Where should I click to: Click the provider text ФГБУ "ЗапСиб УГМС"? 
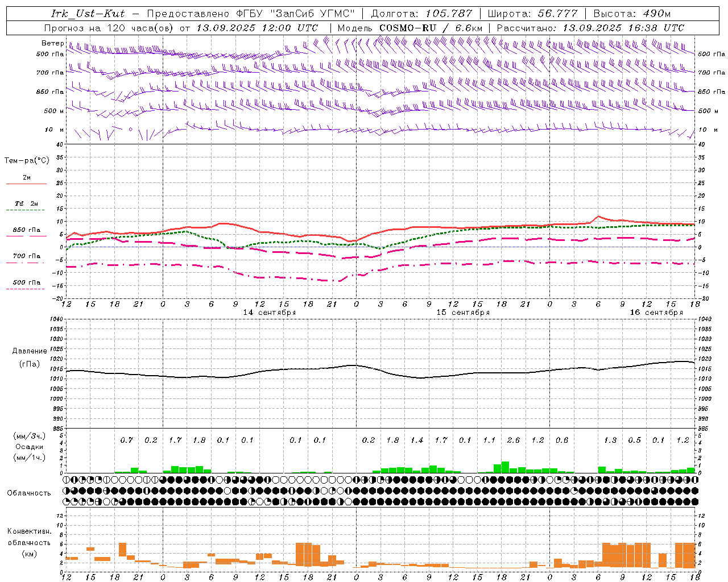click(x=296, y=14)
